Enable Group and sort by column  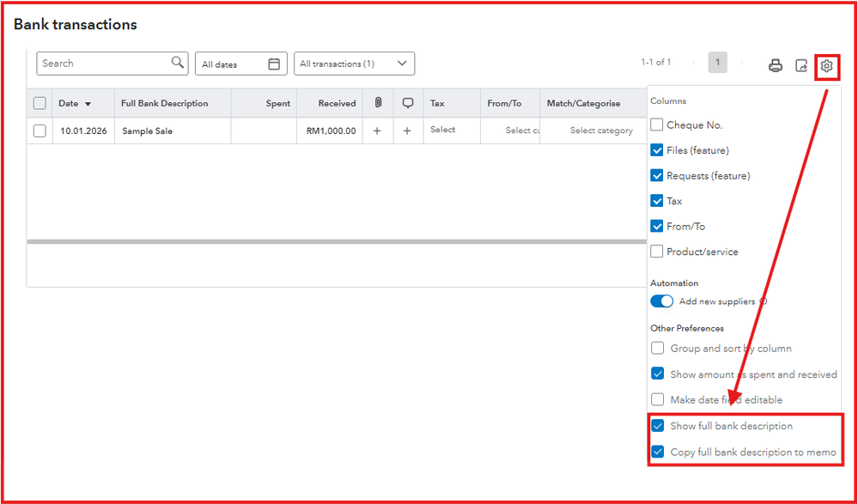coord(657,348)
